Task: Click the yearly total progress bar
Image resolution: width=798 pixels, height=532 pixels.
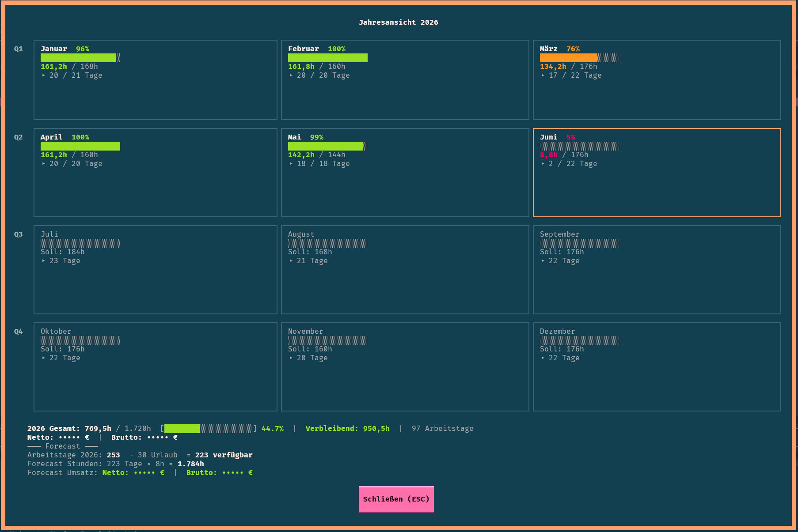Action: [x=209, y=429]
